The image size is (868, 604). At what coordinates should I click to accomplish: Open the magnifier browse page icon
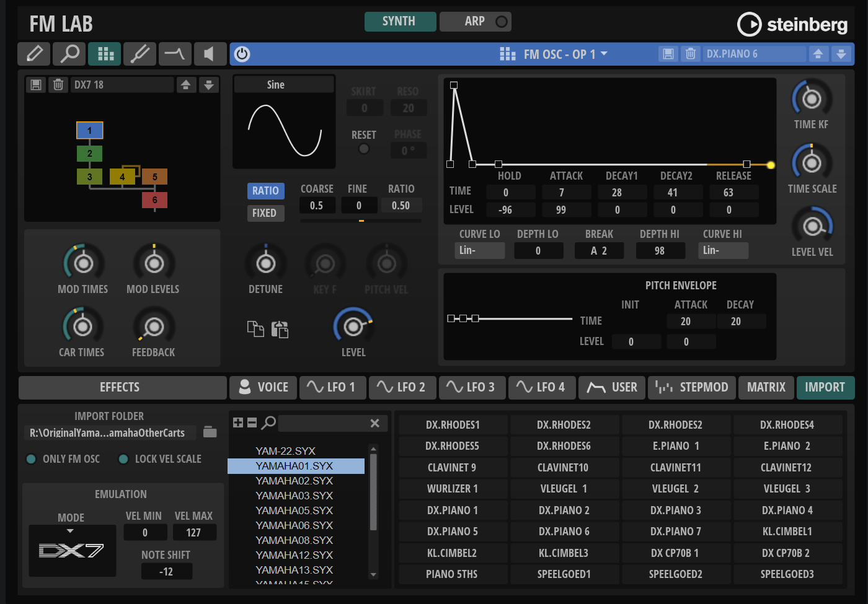coord(69,54)
